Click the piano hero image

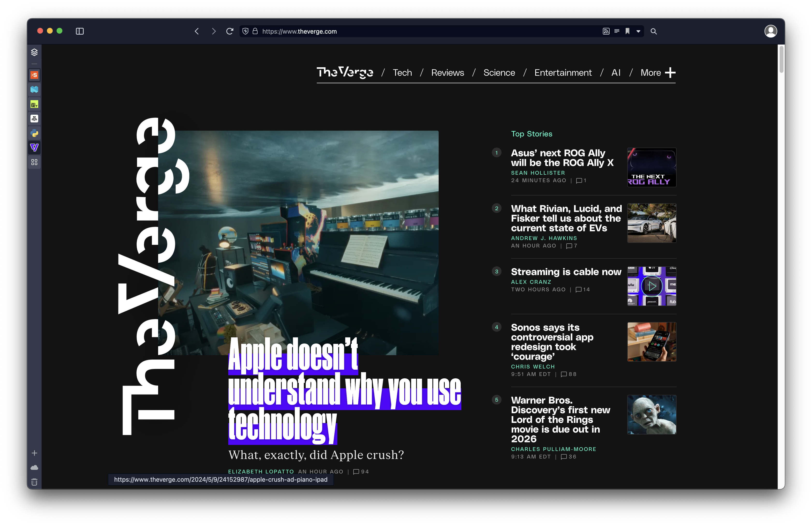(298, 243)
